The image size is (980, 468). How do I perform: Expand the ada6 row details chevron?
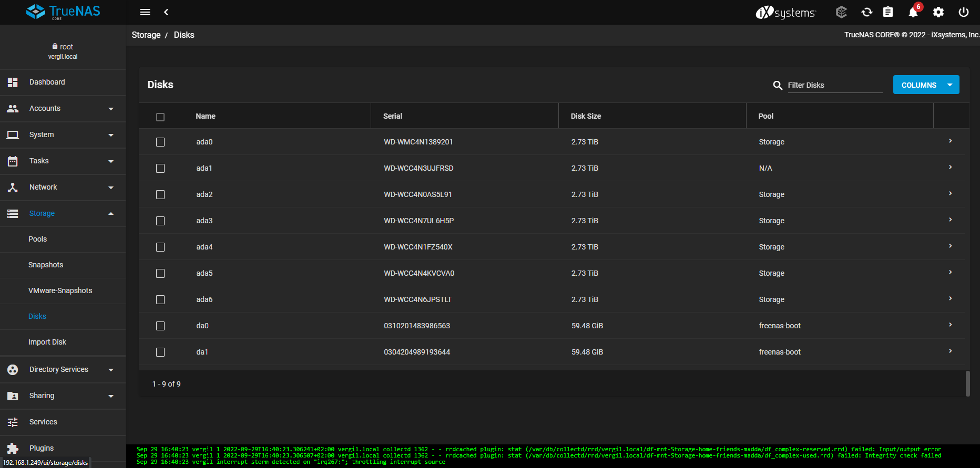[x=951, y=298]
